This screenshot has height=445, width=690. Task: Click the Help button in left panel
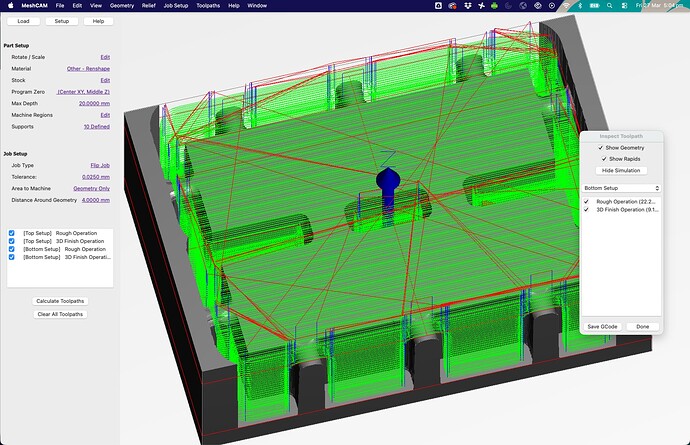coord(98,21)
